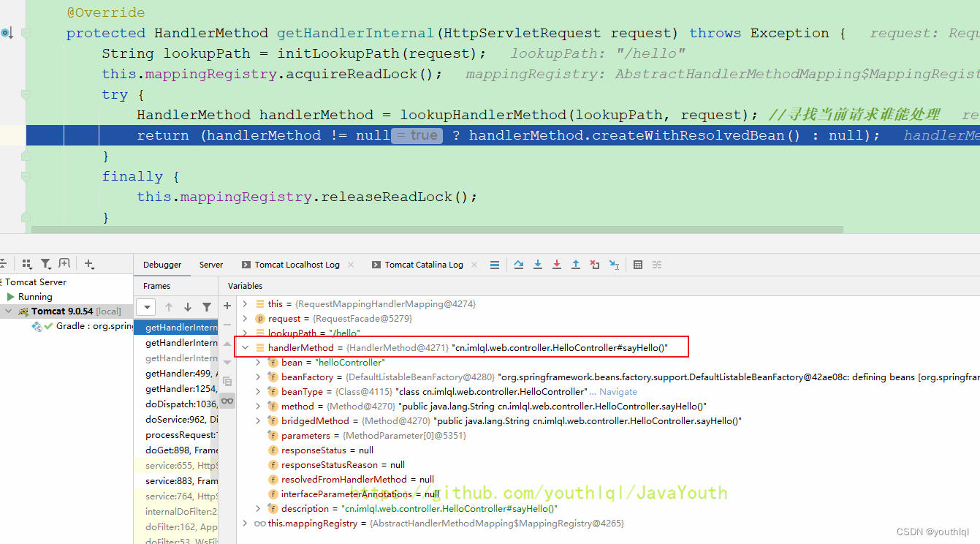Viewport: 980px width, 544px height.
Task: Click the Step Into debugger icon
Action: point(538,265)
